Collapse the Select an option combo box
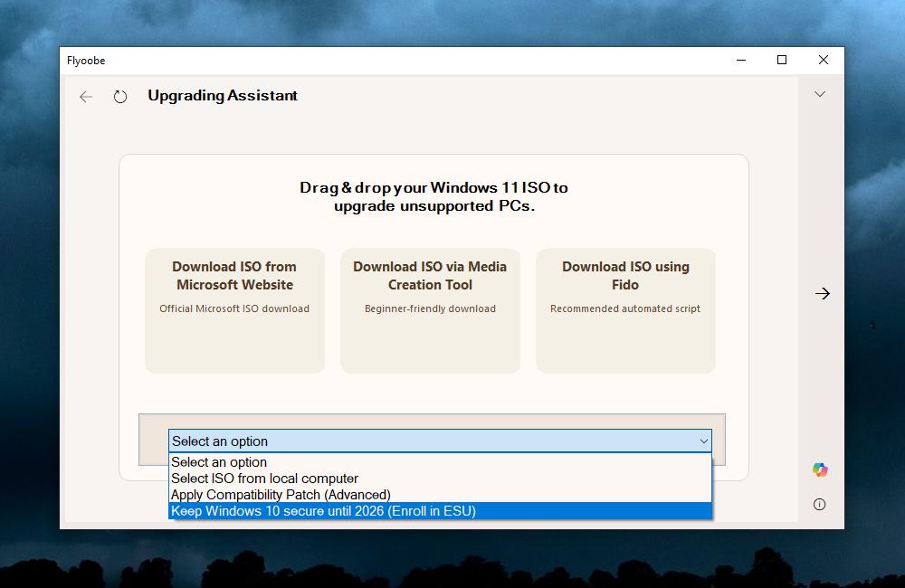This screenshot has height=588, width=905. click(440, 441)
